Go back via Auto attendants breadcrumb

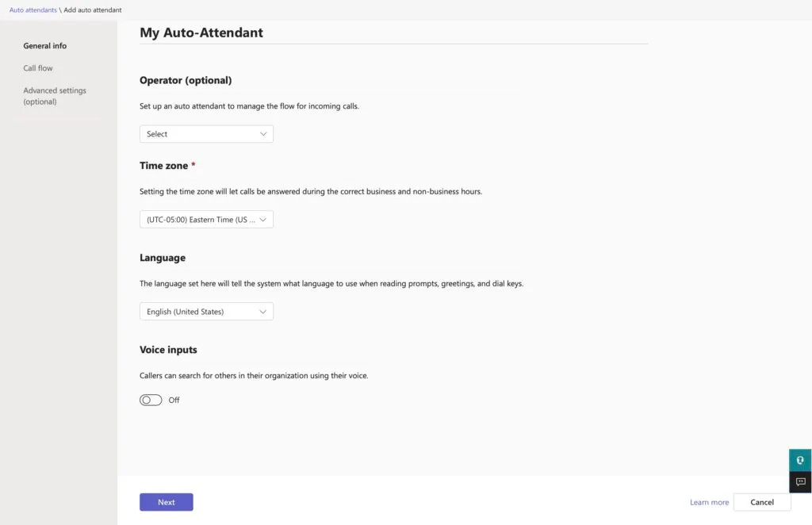33,10
